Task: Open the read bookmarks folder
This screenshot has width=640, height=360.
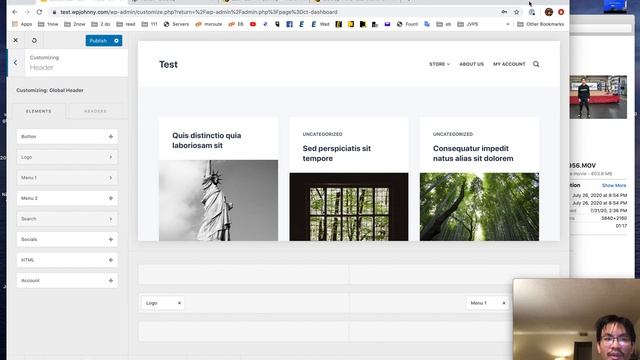Action: tap(126, 24)
